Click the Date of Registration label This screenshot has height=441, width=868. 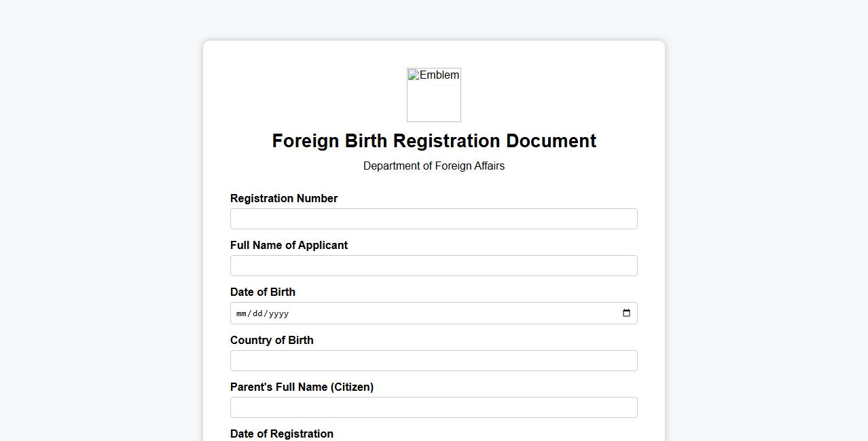pyautogui.click(x=282, y=434)
